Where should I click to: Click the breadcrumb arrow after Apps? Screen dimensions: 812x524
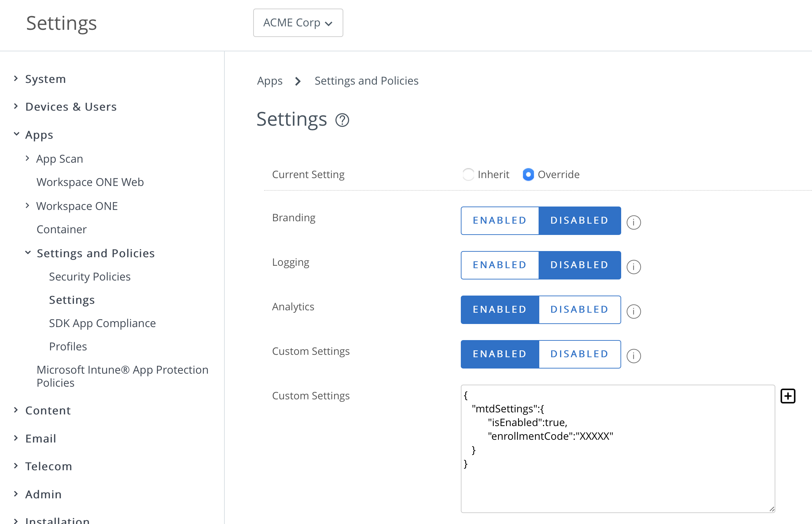[x=297, y=81]
